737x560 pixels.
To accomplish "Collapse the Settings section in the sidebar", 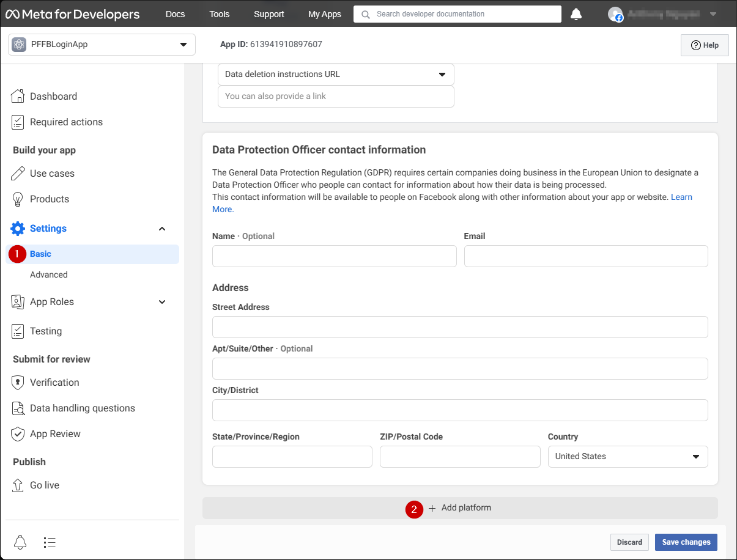I will (161, 228).
